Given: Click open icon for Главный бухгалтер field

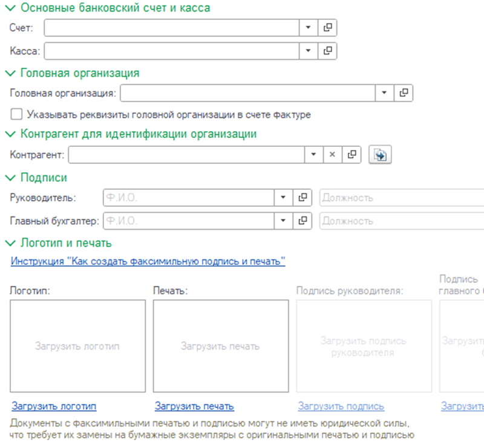Looking at the screenshot, I should (302, 221).
